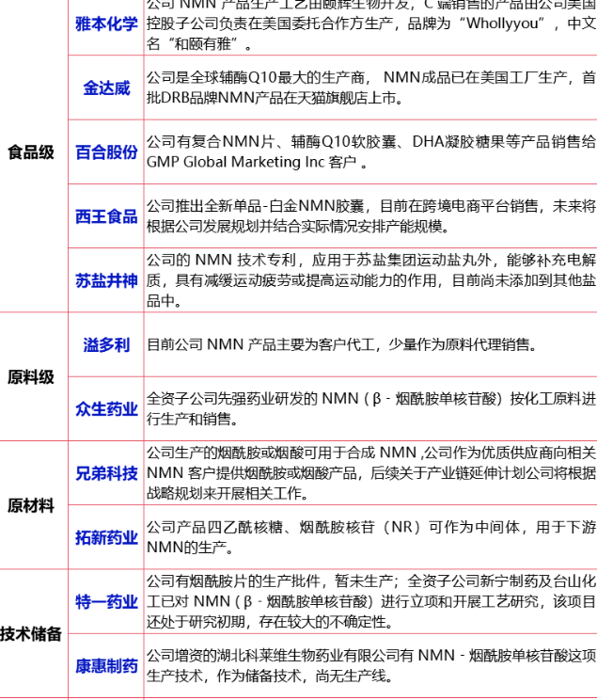Viewport: 597px width, 700px height.
Task: Click description about 湖北科莱维生物药业有限公司
Action: point(371,665)
